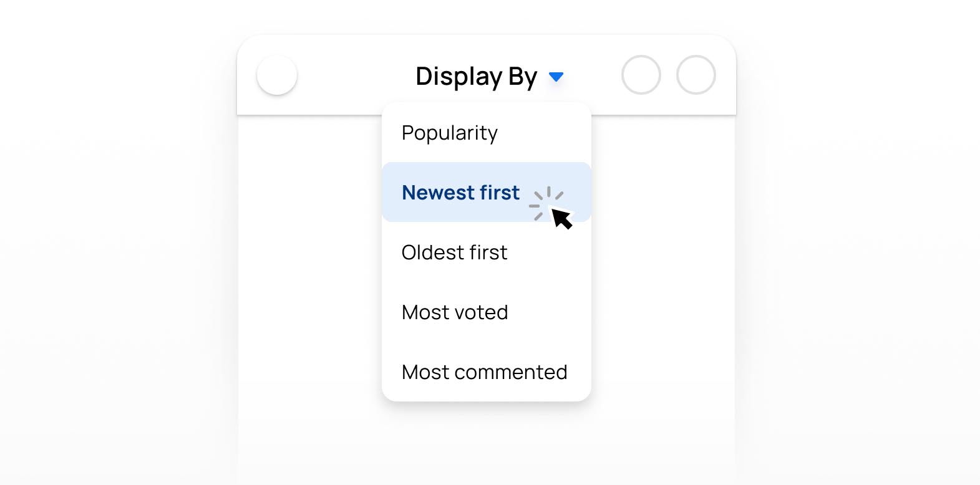Sort the list by Popularity

[x=449, y=133]
